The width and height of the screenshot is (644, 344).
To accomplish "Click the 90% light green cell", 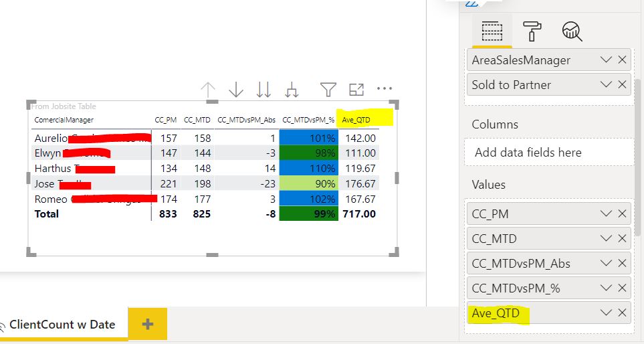I will pos(308,184).
